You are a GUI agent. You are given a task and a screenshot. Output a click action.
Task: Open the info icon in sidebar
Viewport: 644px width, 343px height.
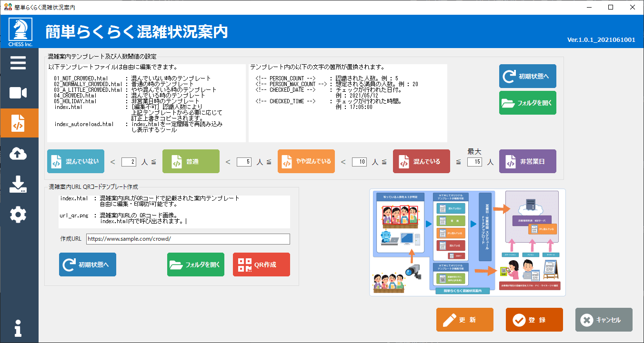[x=18, y=328]
